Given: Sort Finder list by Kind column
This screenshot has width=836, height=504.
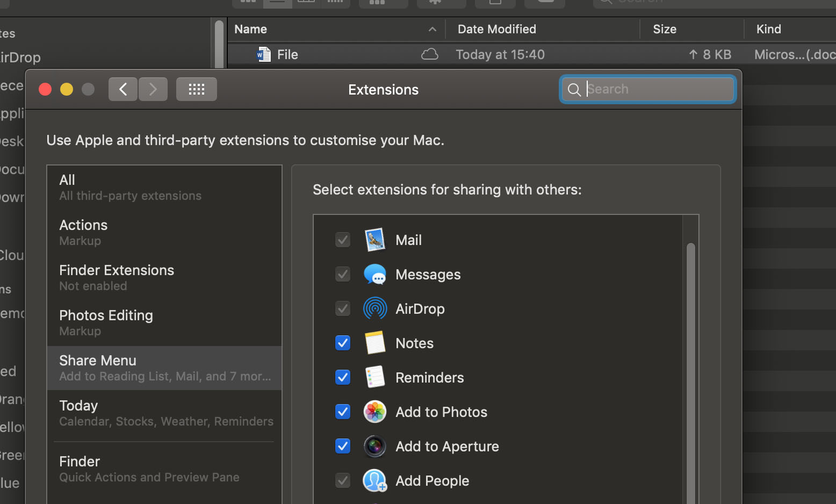Looking at the screenshot, I should (x=790, y=29).
